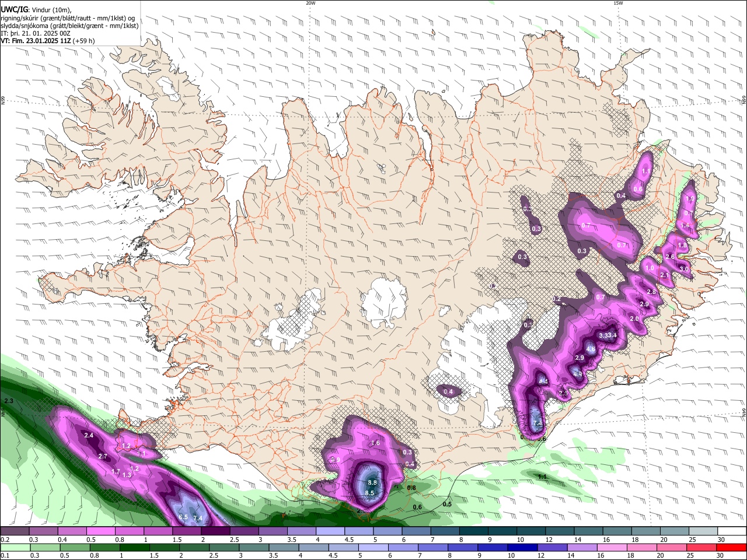Screen dimensions: 747x560
Task: Select the white swatch ending the snow scale
Action: 732,531
